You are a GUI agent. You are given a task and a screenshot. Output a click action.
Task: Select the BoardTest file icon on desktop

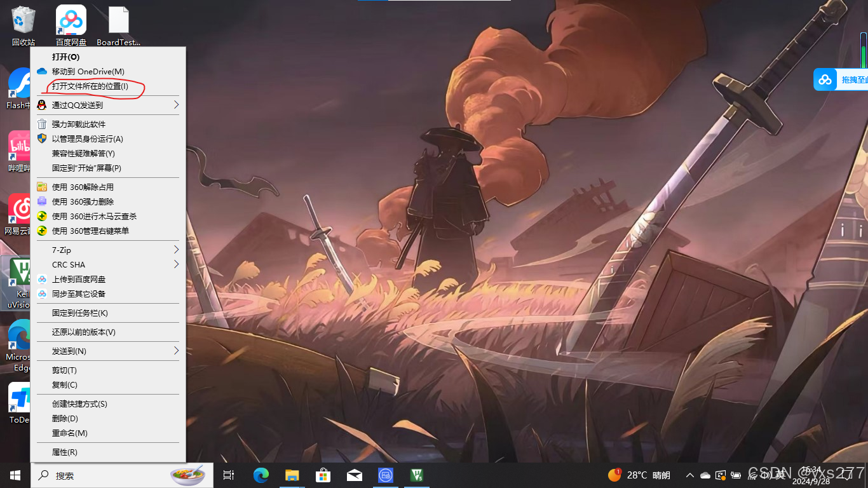(119, 25)
